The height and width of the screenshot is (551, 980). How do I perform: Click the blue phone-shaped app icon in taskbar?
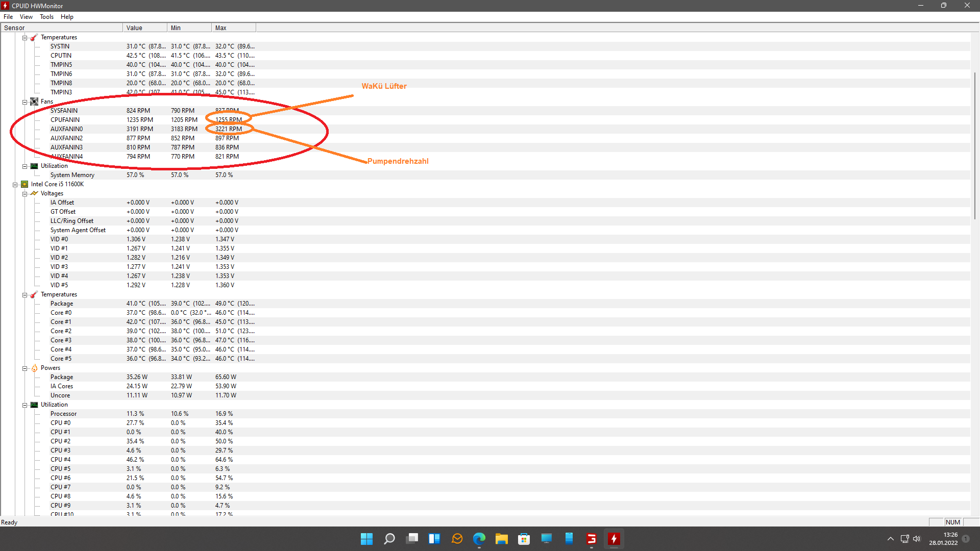pyautogui.click(x=569, y=539)
